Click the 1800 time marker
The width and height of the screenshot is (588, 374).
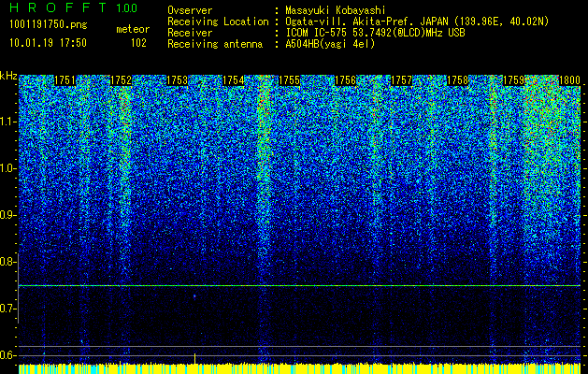(x=570, y=80)
